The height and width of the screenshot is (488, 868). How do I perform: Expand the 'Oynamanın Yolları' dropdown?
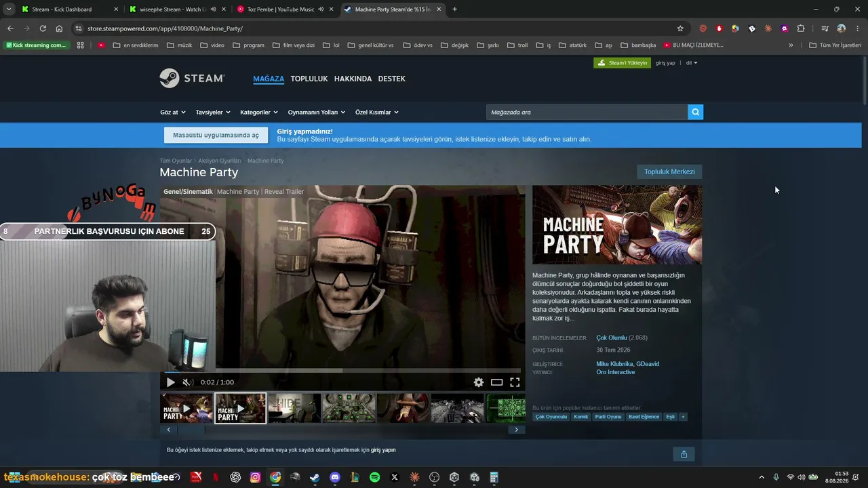coord(317,112)
